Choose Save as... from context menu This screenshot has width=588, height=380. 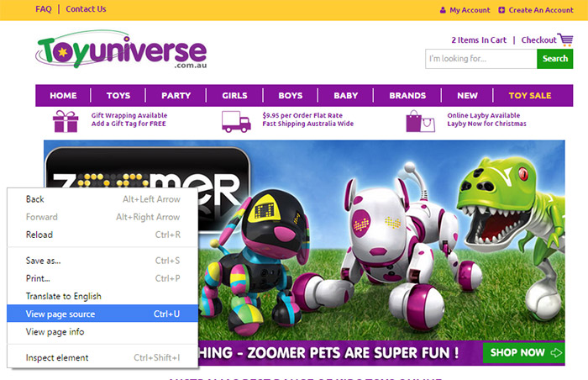(102, 261)
